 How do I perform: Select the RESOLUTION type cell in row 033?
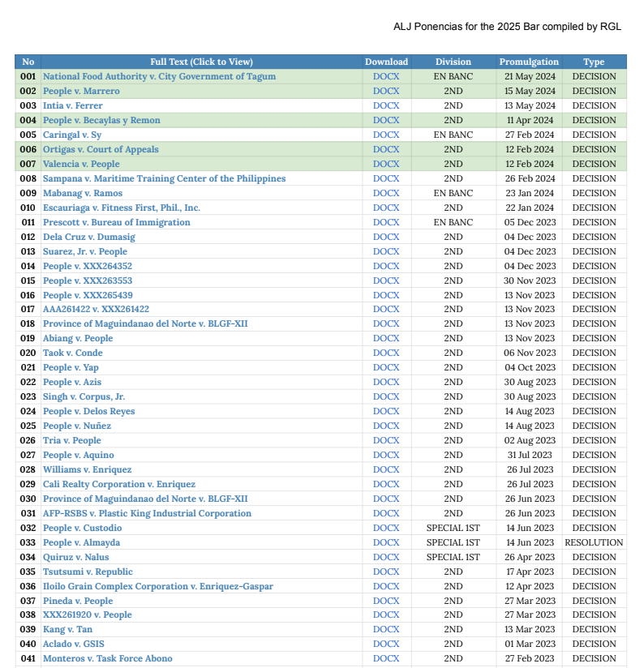click(595, 543)
